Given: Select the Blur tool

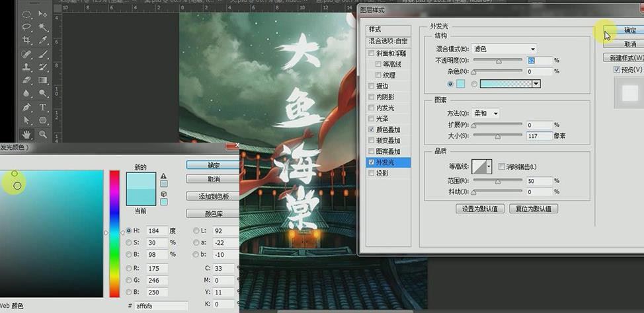Looking at the screenshot, I should pos(26,93).
